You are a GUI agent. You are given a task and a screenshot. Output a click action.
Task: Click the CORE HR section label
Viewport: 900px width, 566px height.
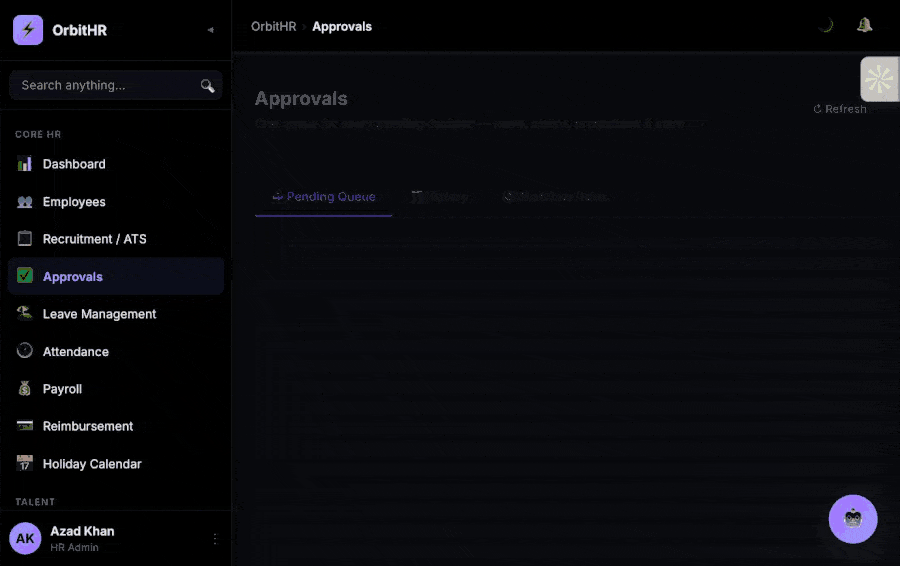(x=38, y=134)
